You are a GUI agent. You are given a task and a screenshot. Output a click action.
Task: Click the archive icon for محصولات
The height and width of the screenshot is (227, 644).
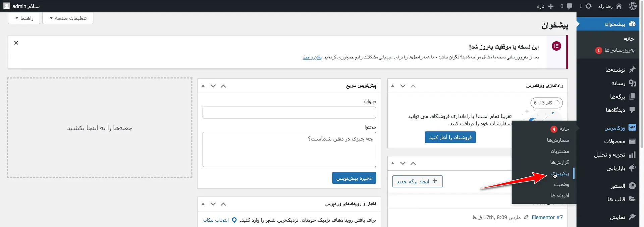(632, 141)
